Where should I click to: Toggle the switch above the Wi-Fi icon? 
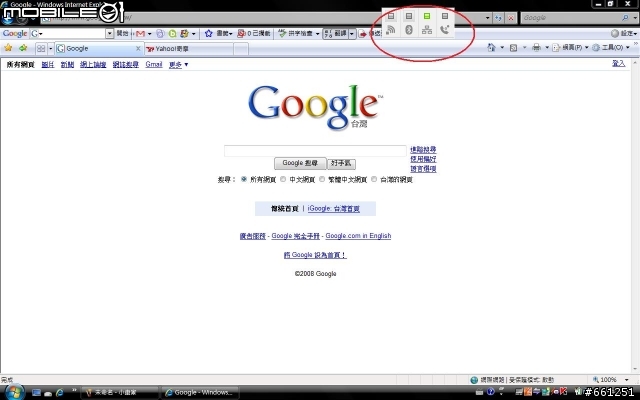[391, 16]
